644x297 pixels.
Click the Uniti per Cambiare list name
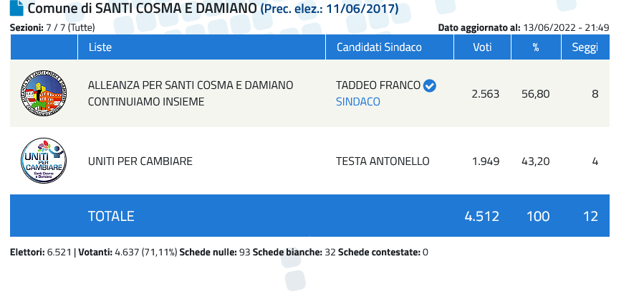tap(140, 161)
